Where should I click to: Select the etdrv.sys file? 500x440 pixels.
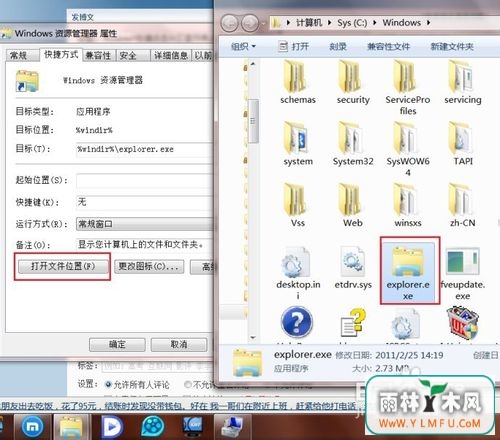[353, 268]
